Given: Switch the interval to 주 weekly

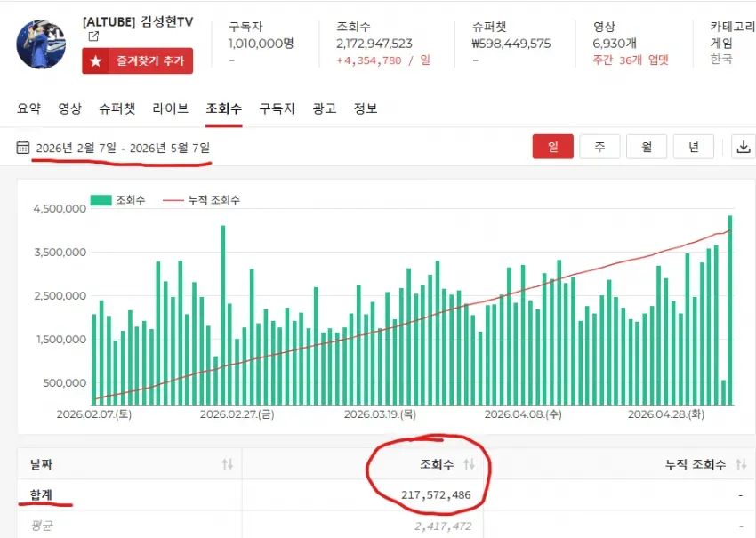Looking at the screenshot, I should coord(599,147).
